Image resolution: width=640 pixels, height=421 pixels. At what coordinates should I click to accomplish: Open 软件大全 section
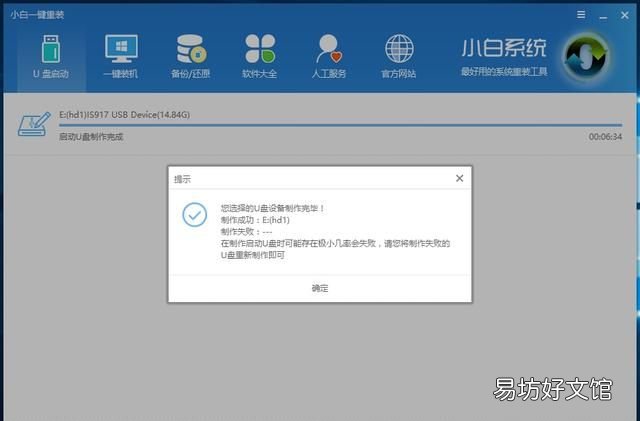click(260, 57)
